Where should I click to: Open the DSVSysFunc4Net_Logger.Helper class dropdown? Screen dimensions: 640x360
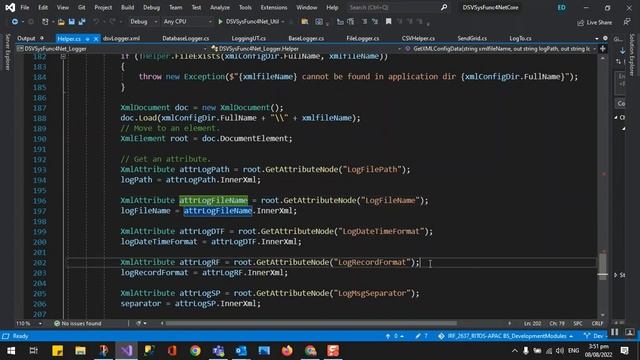click(x=306, y=49)
